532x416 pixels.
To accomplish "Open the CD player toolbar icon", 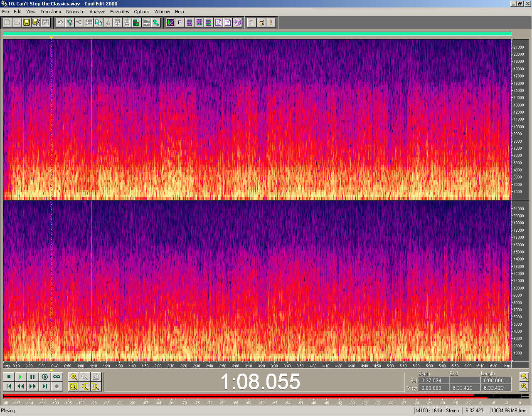I will point(237,22).
